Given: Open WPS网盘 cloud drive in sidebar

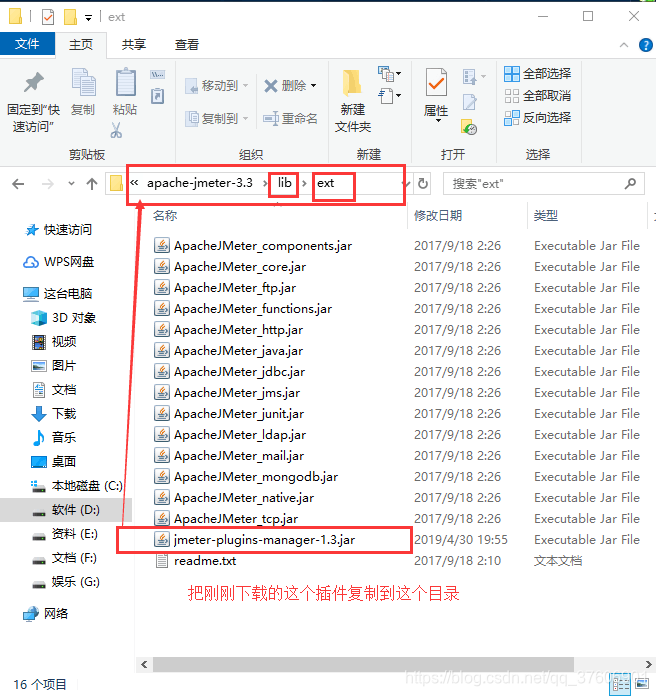Looking at the screenshot, I should click(x=58, y=262).
